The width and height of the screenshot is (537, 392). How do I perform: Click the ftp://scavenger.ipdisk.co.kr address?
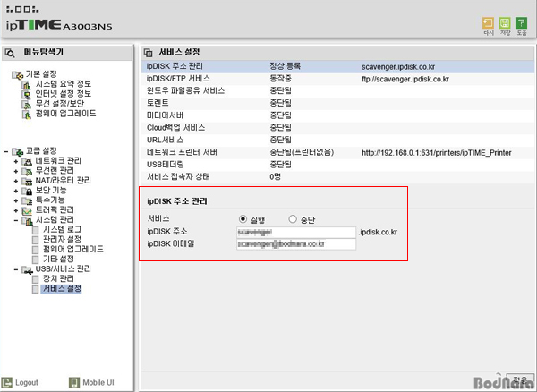(x=405, y=79)
